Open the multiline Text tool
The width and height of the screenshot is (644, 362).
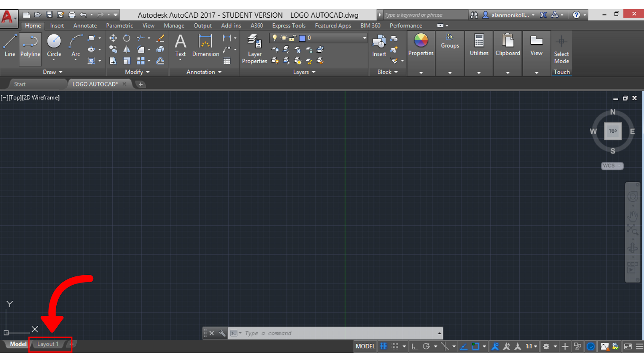coord(180,44)
